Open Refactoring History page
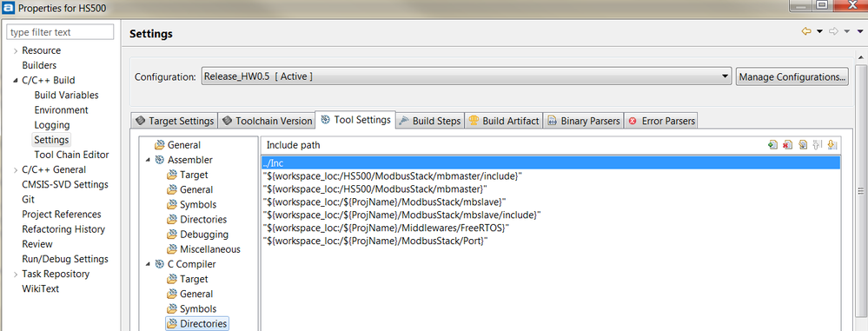The width and height of the screenshot is (868, 331). click(63, 229)
